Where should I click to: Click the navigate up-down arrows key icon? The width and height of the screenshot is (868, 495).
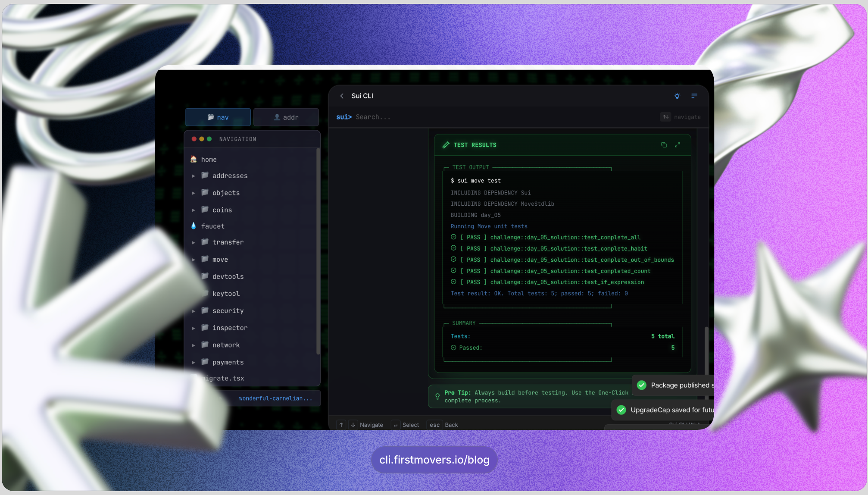(665, 117)
